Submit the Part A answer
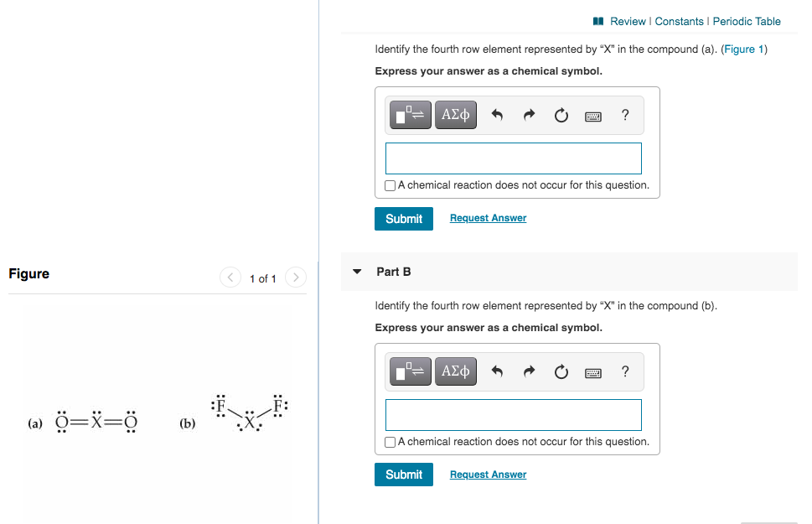The image size is (812, 524). (x=403, y=218)
